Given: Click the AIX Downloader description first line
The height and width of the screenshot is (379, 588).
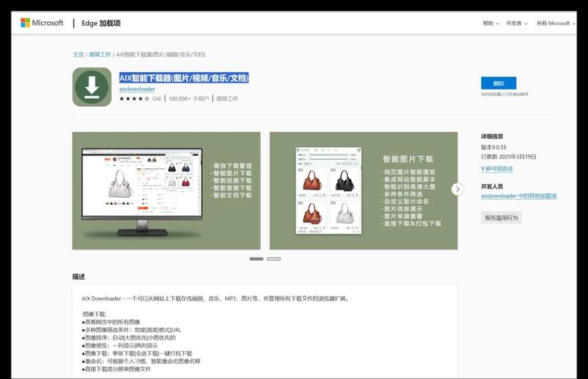Looking at the screenshot, I should coord(216,299).
